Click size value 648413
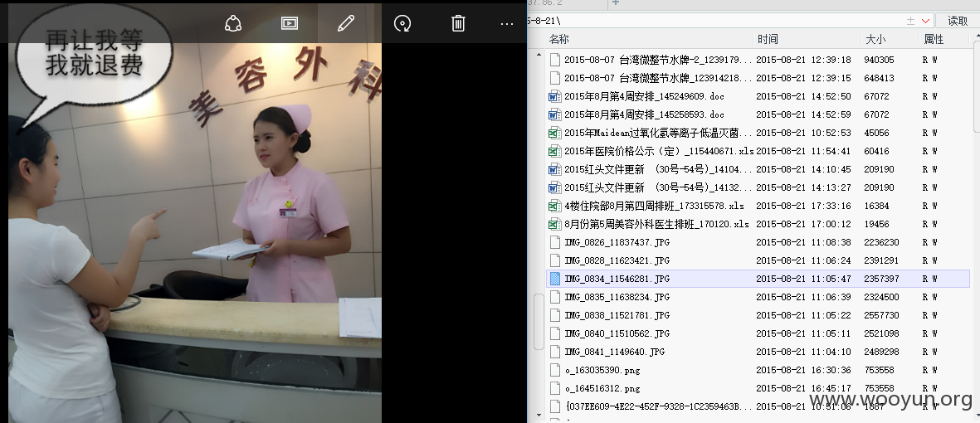 click(x=880, y=78)
